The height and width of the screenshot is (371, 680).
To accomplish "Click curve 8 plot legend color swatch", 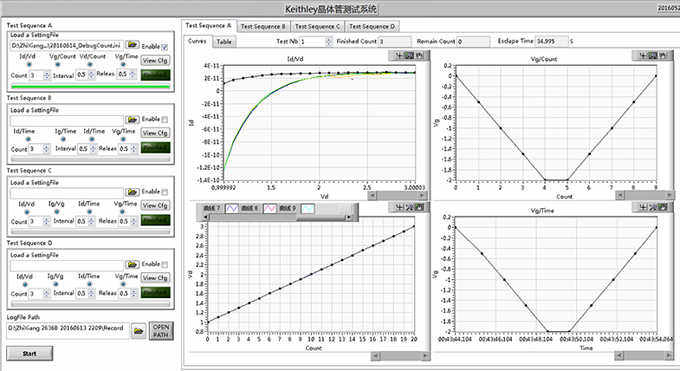I will pyautogui.click(x=270, y=208).
